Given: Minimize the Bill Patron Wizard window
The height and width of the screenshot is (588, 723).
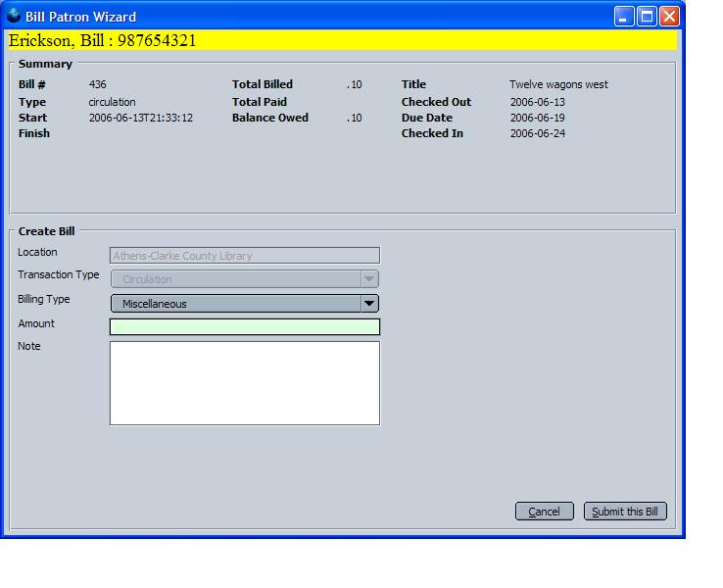Looking at the screenshot, I should (624, 16).
